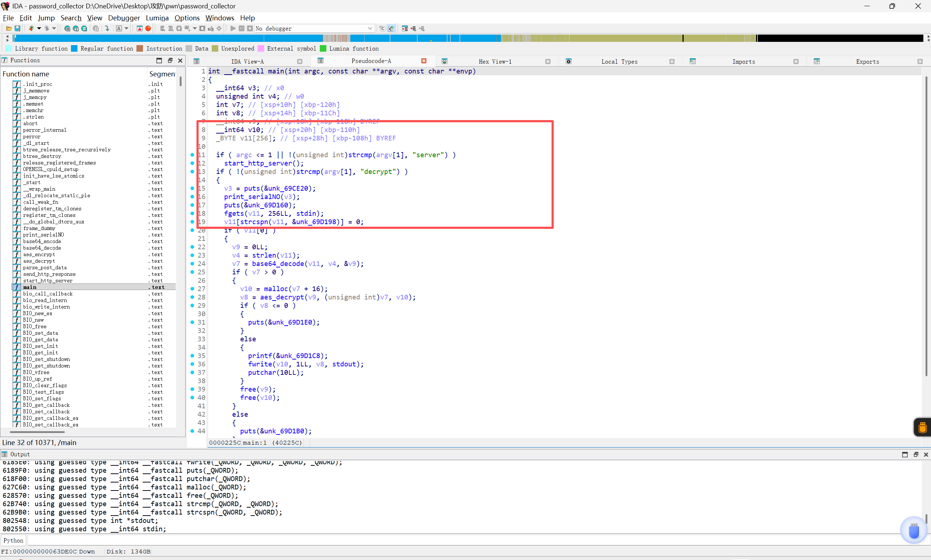Click the gray round arrow toolbar icon
The height and width of the screenshot is (560, 931).
96,28
